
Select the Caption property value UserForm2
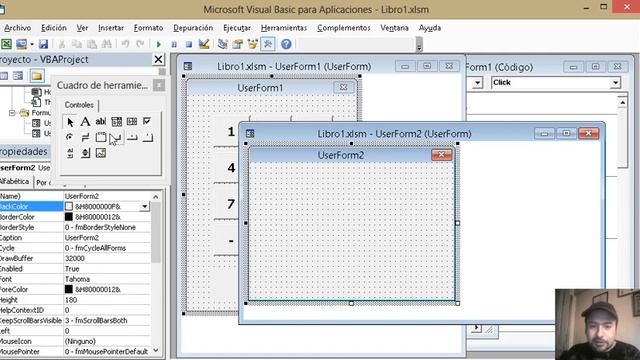click(x=107, y=238)
